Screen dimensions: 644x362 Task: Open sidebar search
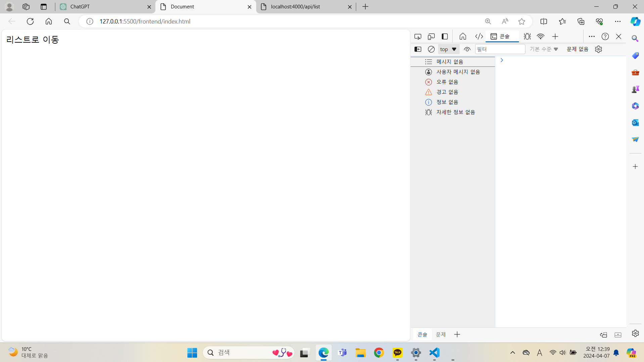point(635,39)
